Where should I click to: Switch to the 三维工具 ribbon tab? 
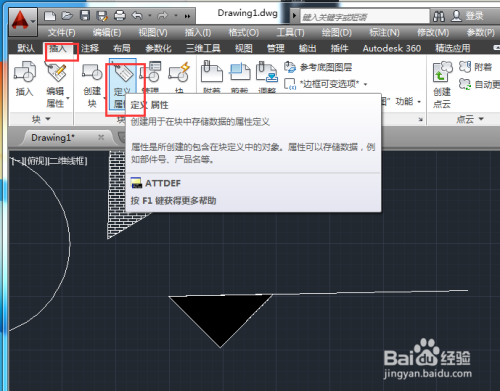coord(203,48)
